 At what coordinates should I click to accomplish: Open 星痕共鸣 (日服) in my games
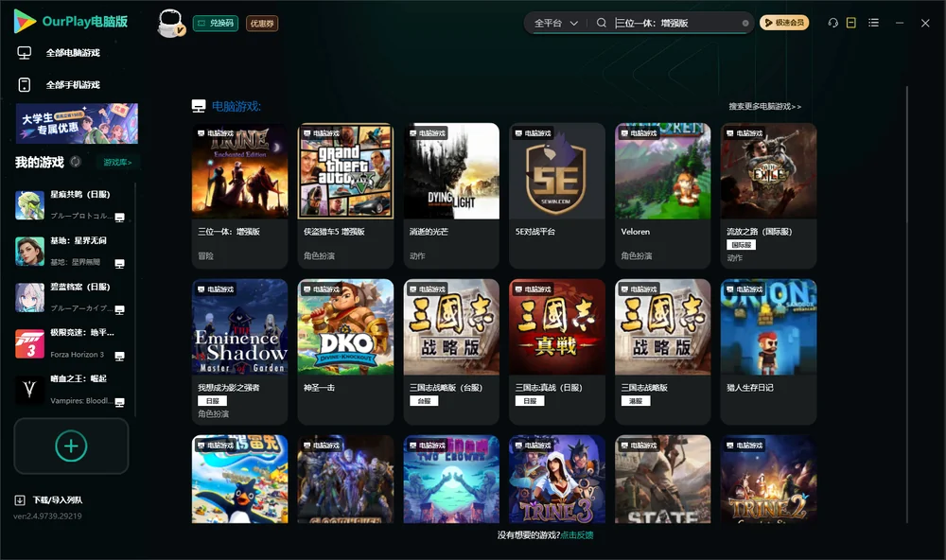click(x=71, y=205)
